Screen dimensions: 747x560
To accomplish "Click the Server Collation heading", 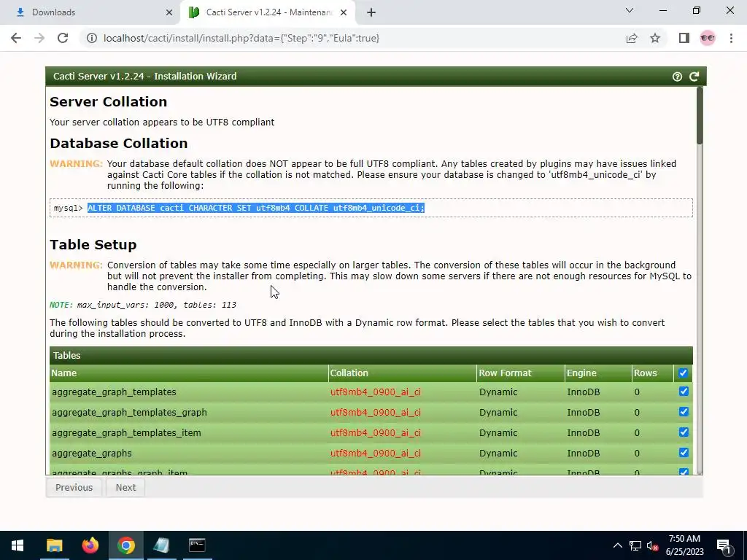I will pyautogui.click(x=108, y=102).
